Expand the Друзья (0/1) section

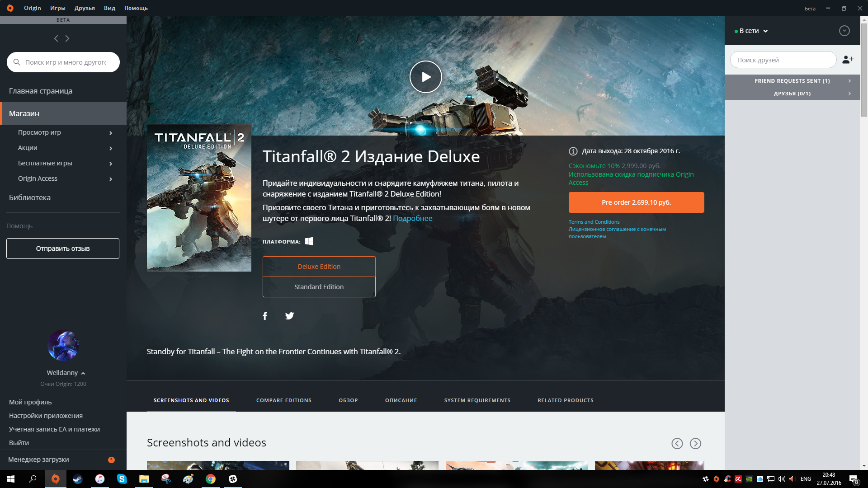pyautogui.click(x=792, y=94)
